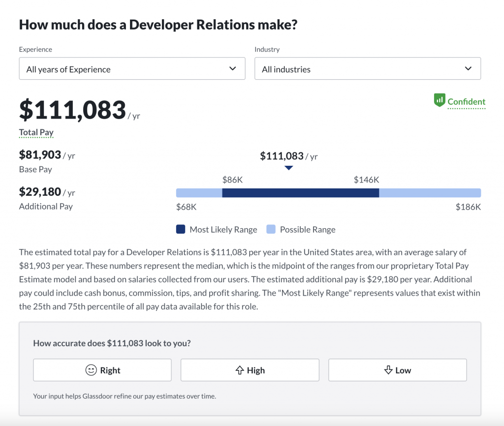The height and width of the screenshot is (426, 504).
Task: Click the dark blue Most Likely Range legend square
Action: point(180,229)
